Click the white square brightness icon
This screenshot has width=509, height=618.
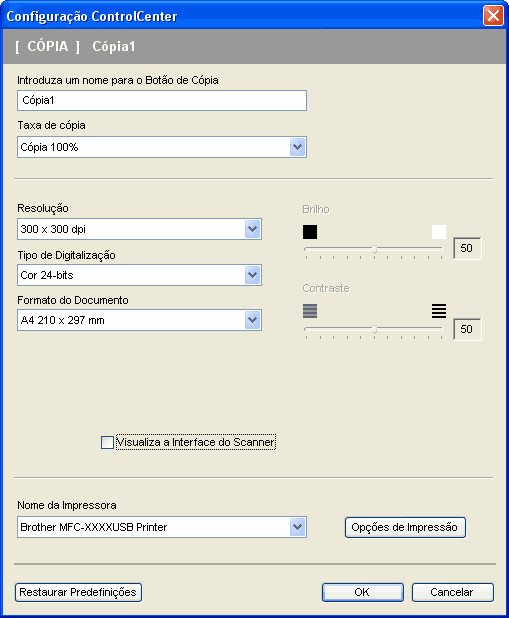(439, 232)
